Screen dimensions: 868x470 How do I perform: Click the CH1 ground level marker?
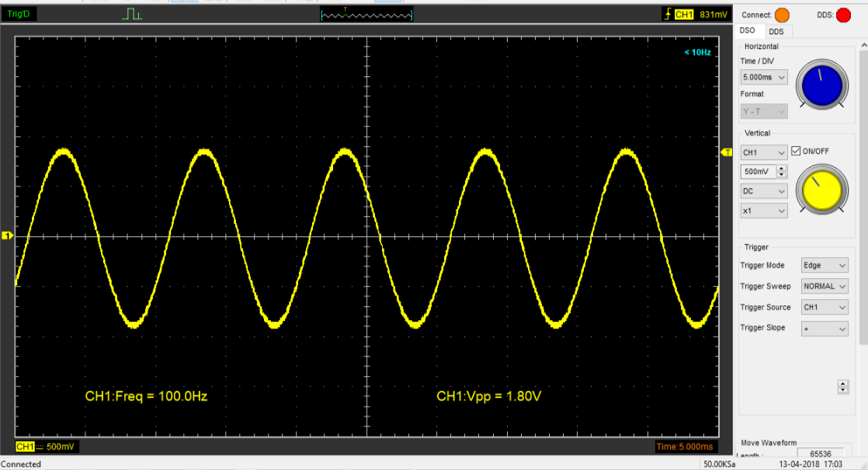[x=7, y=236]
